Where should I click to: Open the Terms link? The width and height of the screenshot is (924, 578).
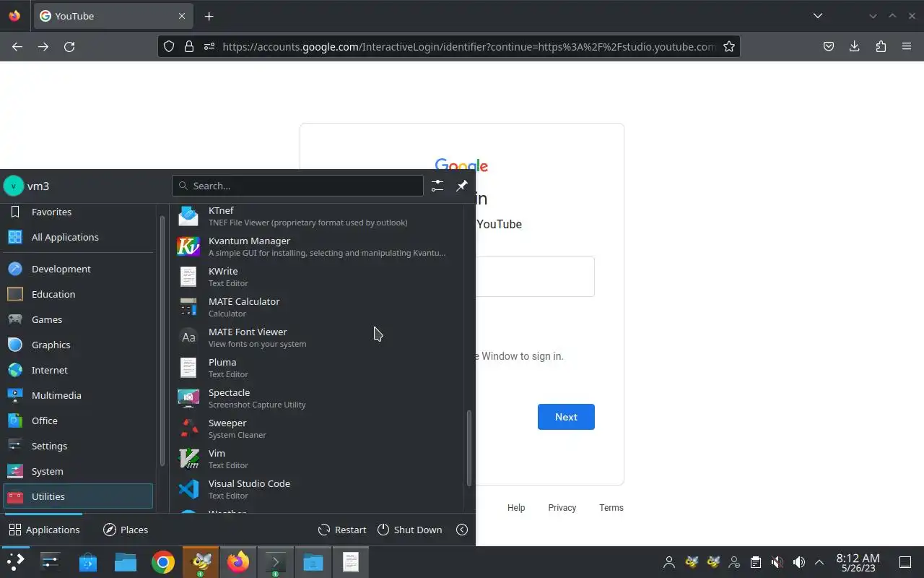(611, 508)
